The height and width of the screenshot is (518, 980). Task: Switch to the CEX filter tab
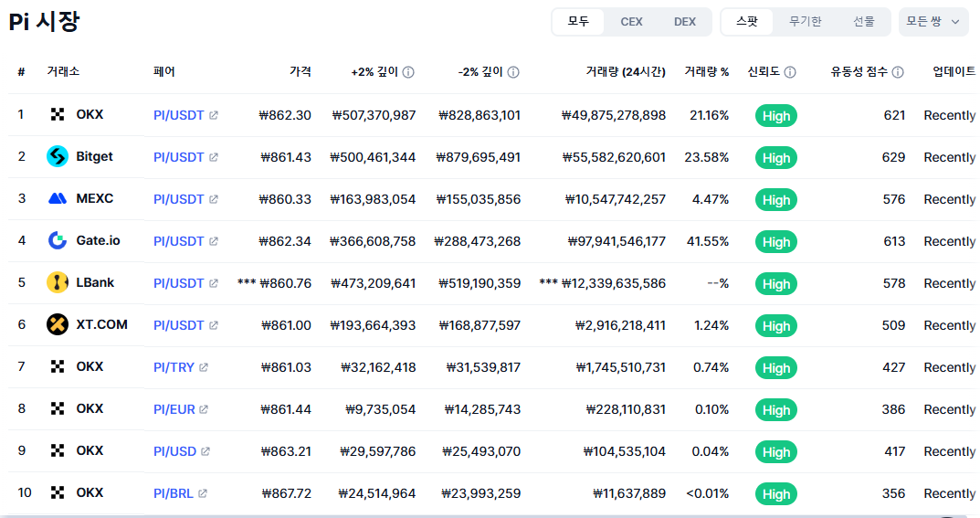[x=631, y=22]
